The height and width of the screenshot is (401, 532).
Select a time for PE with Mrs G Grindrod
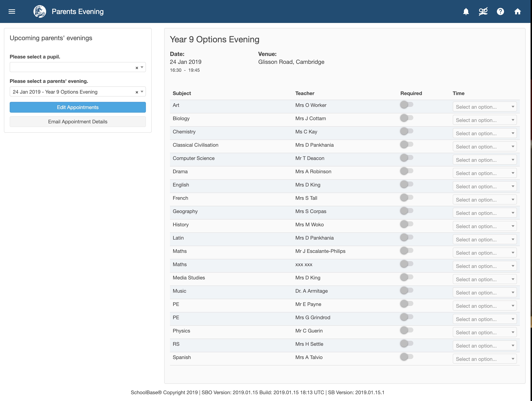(x=485, y=319)
